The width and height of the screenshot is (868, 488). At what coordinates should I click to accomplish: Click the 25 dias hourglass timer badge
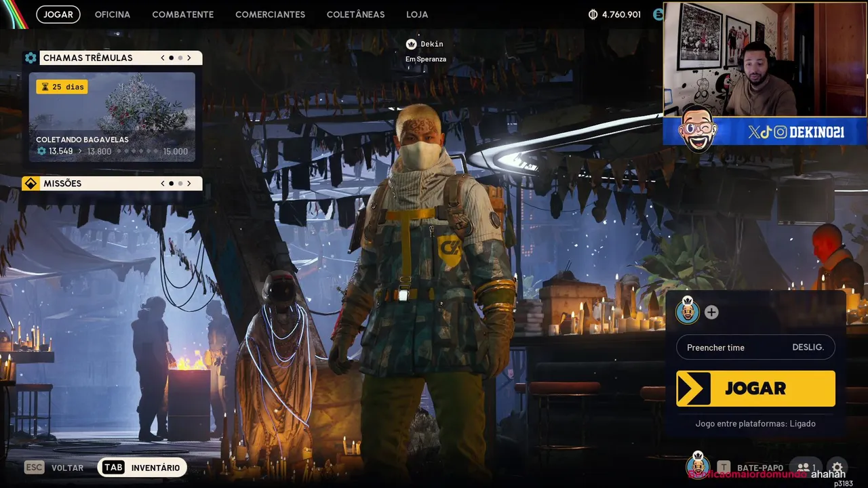[x=62, y=87]
